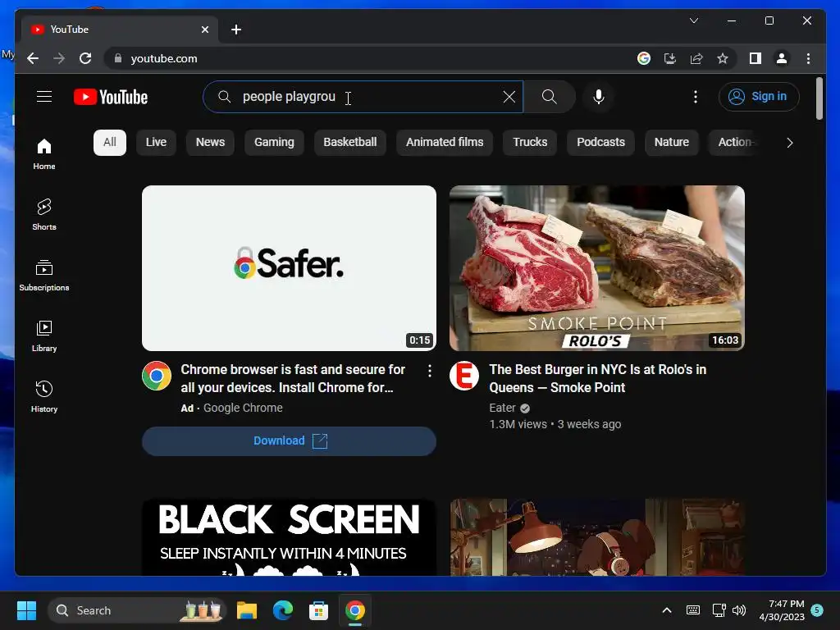Image resolution: width=840 pixels, height=630 pixels.
Task: Show hidden tray icons chevron
Action: pyautogui.click(x=667, y=610)
